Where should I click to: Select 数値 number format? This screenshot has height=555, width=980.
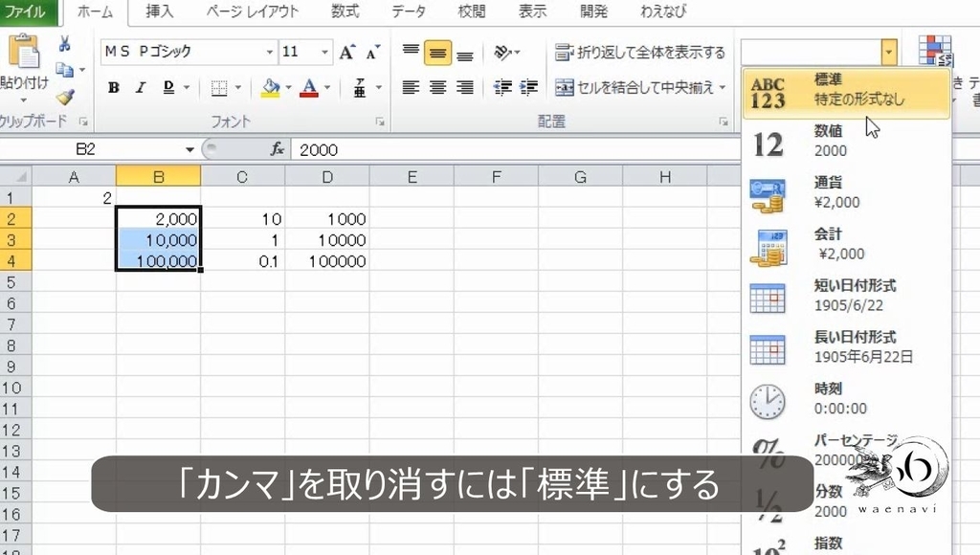pos(846,142)
